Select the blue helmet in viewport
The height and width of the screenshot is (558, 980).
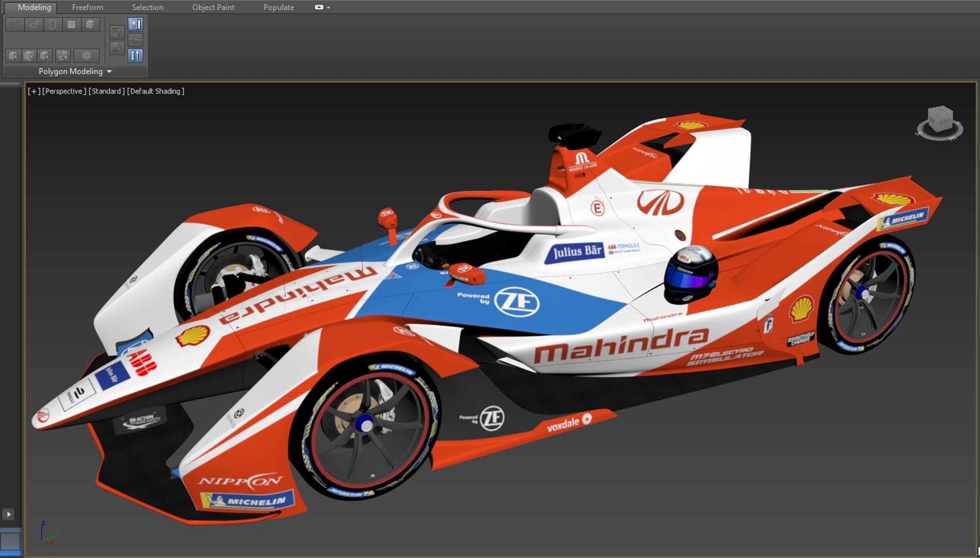click(x=690, y=274)
